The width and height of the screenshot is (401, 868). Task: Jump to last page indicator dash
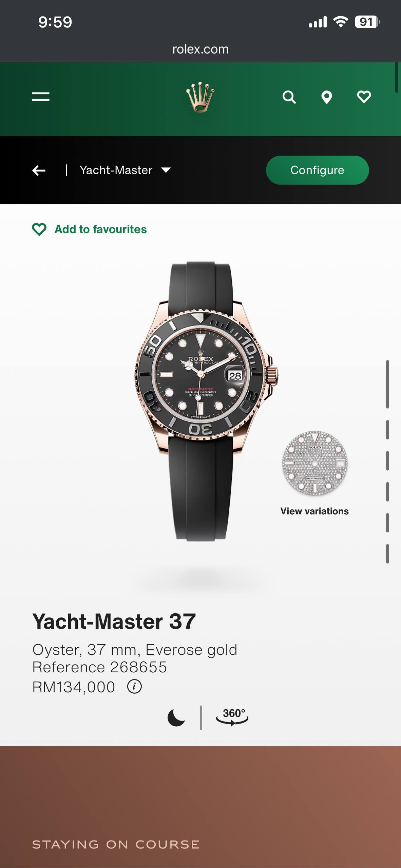pyautogui.click(x=387, y=554)
